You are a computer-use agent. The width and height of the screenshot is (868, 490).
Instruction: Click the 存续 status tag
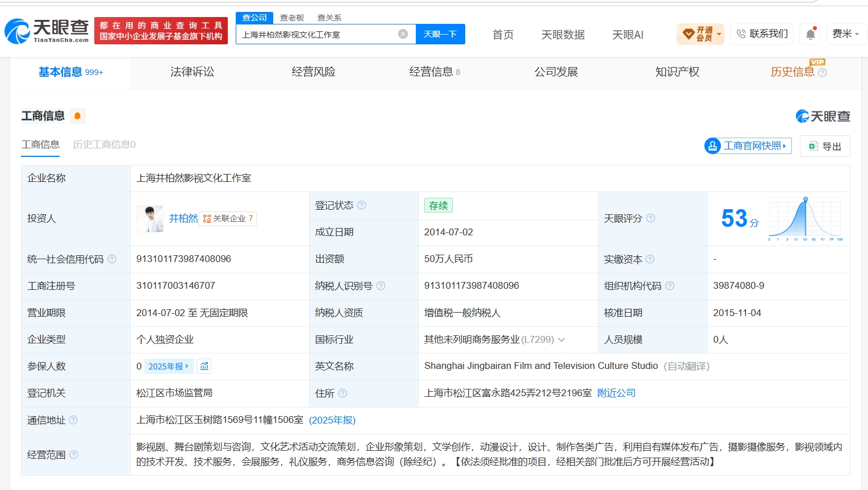click(439, 205)
